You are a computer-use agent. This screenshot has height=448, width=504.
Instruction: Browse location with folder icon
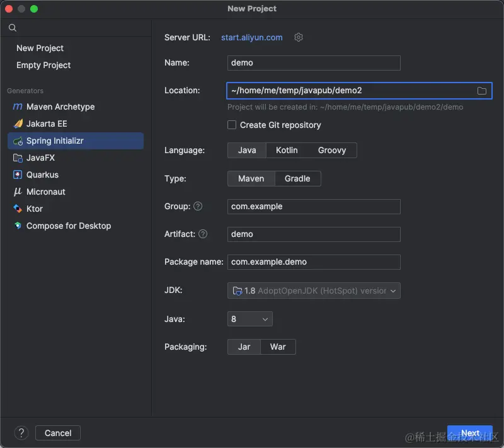[481, 91]
